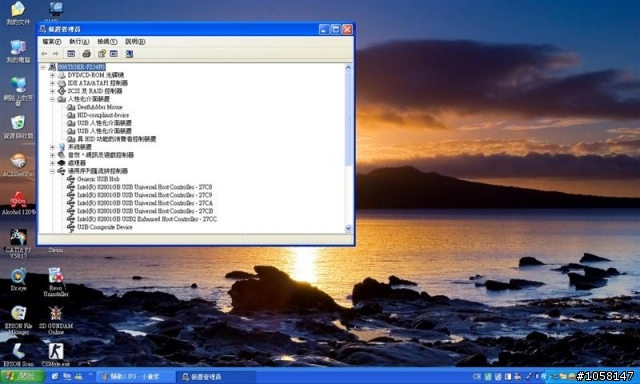Select USB Universal Host Controller - 27CB

[x=145, y=211]
